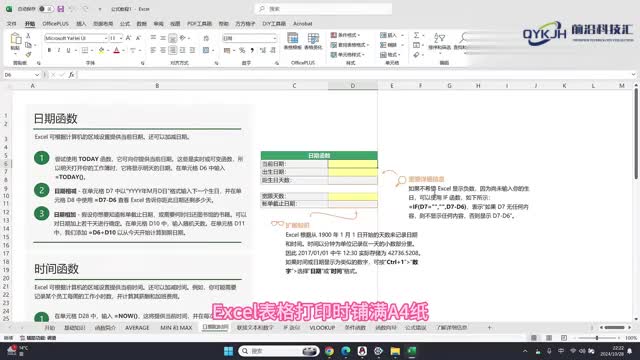The image size is (640, 360).
Task: Toggle Italic formatting
Action: [x=59, y=50]
